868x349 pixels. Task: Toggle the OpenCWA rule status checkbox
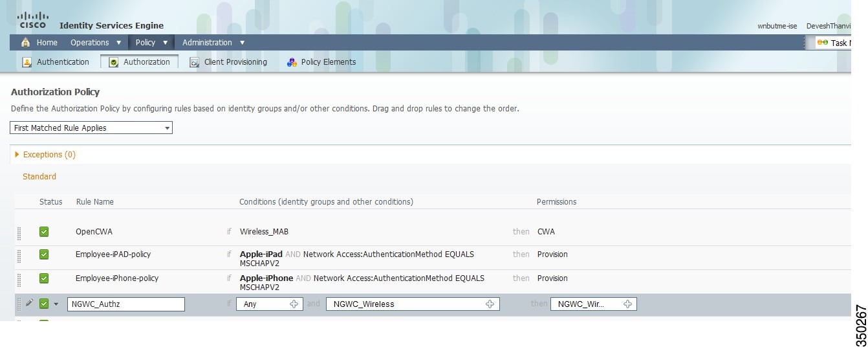click(44, 231)
